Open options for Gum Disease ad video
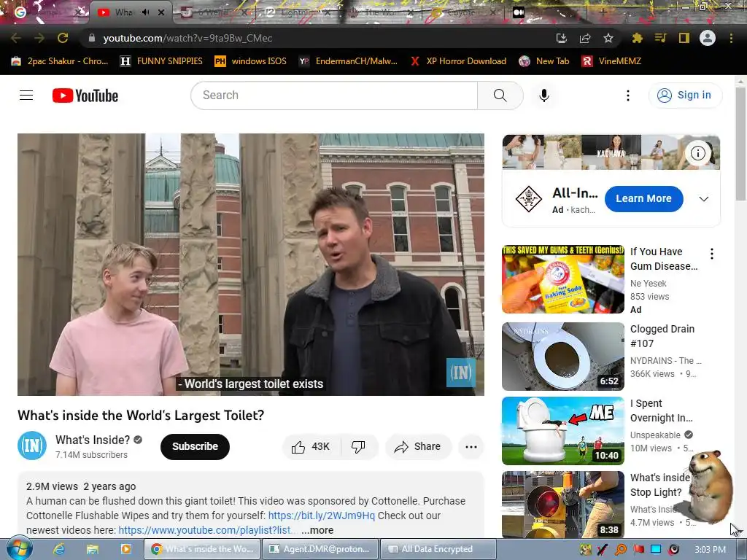747x560 pixels. 712,254
